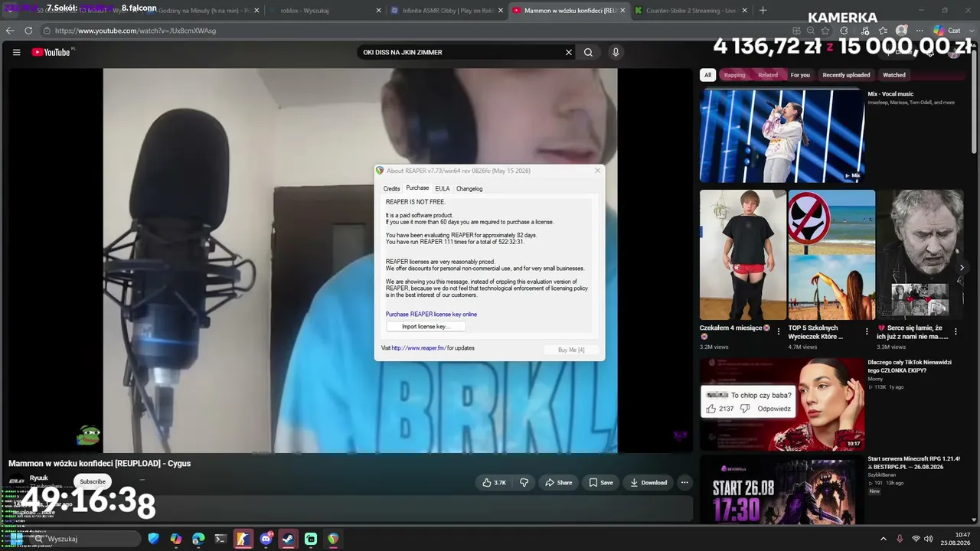Open Windows Security shield on taskbar
This screenshot has width=980, height=551.
[154, 539]
